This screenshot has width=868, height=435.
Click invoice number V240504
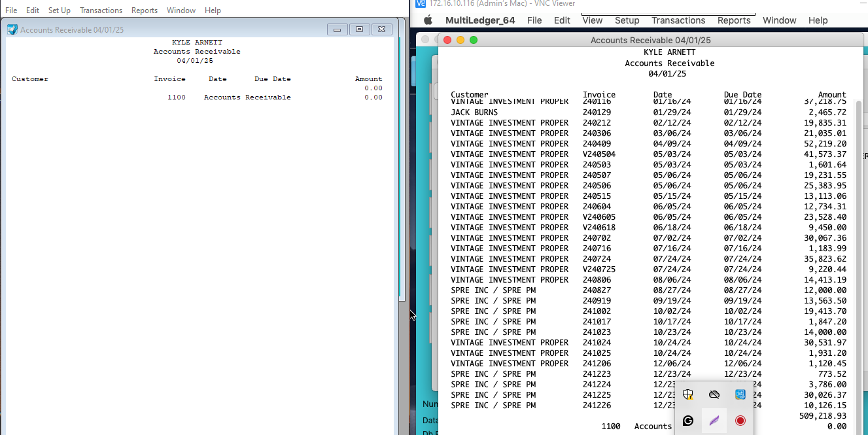[x=599, y=154]
